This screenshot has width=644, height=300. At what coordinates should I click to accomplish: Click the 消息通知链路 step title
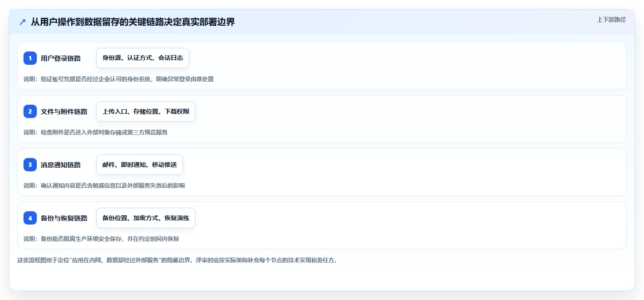click(61, 165)
